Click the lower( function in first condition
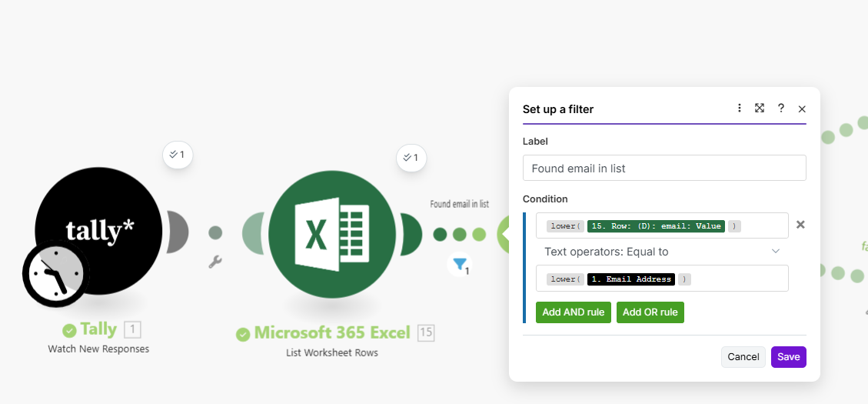Image resolution: width=868 pixels, height=404 pixels. pos(567,226)
